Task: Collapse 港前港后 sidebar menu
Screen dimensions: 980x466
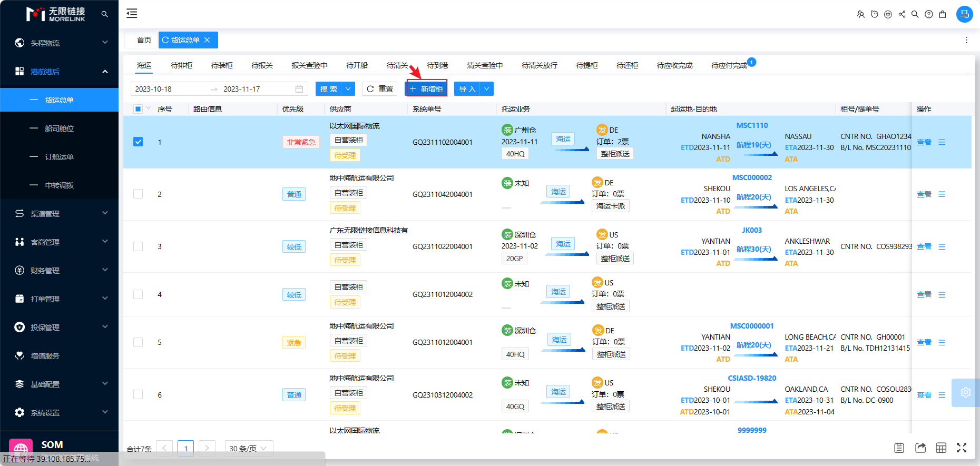Action: coord(59,71)
